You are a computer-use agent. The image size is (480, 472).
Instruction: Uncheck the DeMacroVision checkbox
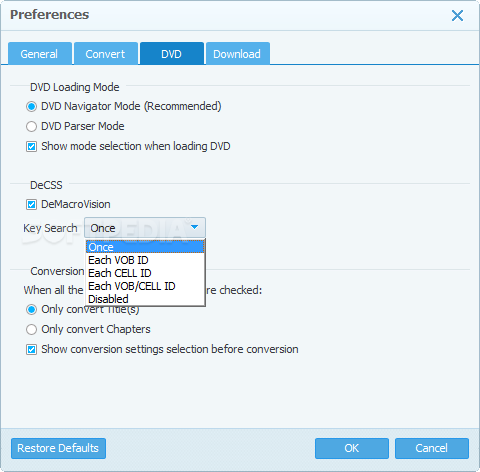point(31,204)
